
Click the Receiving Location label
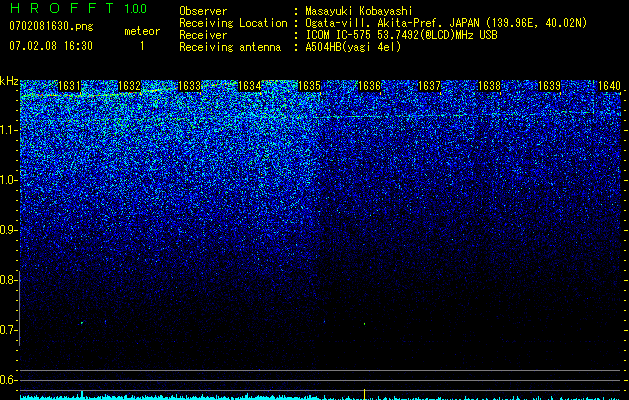point(233,23)
